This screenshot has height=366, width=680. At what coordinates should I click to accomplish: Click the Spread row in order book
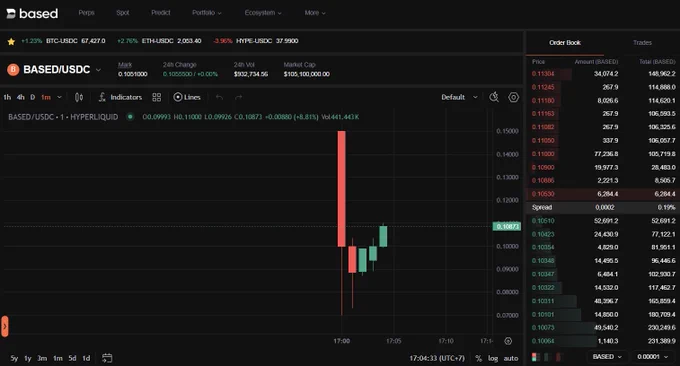click(x=603, y=207)
